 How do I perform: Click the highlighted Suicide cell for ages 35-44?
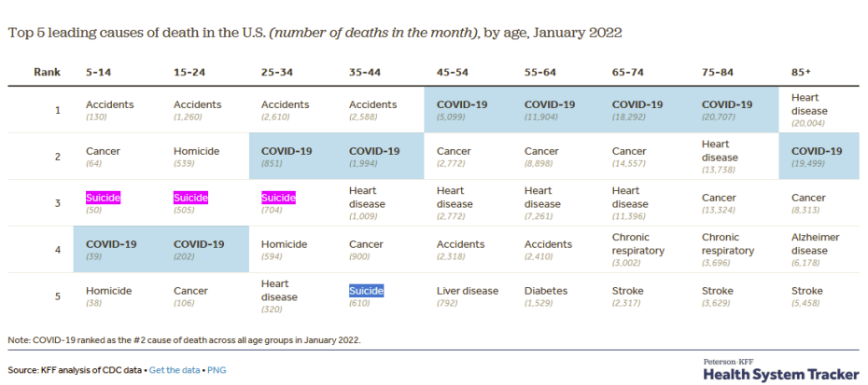tap(366, 291)
